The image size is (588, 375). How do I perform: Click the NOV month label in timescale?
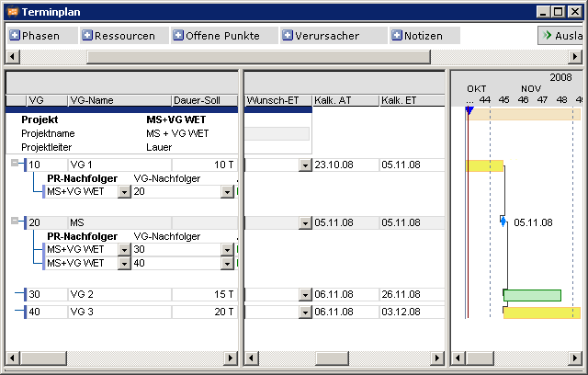tap(531, 89)
